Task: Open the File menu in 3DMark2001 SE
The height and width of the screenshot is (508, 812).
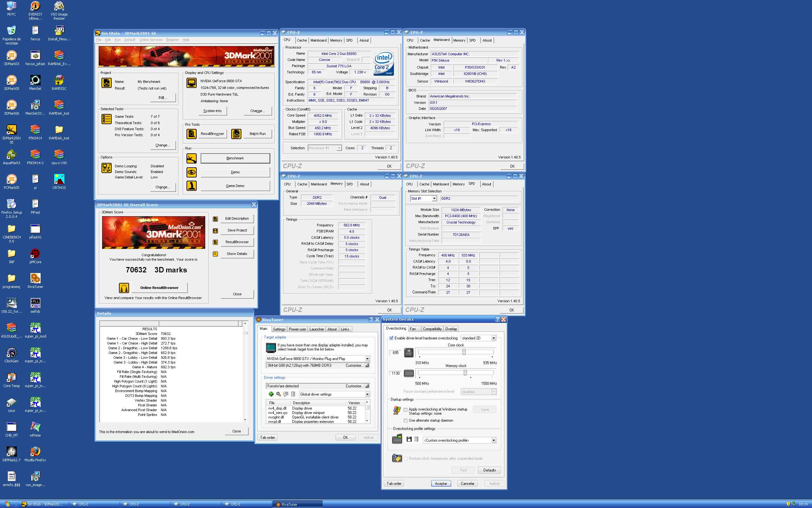Action: [99, 40]
